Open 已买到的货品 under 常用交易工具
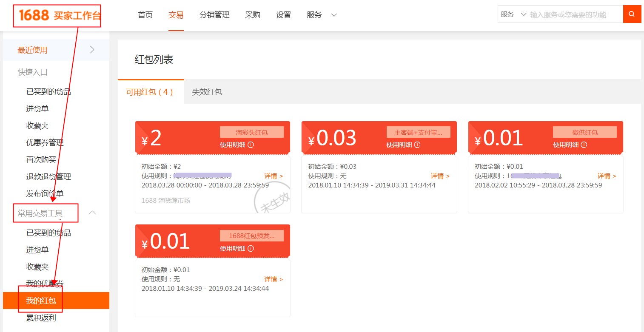The image size is (644, 332). click(x=48, y=233)
